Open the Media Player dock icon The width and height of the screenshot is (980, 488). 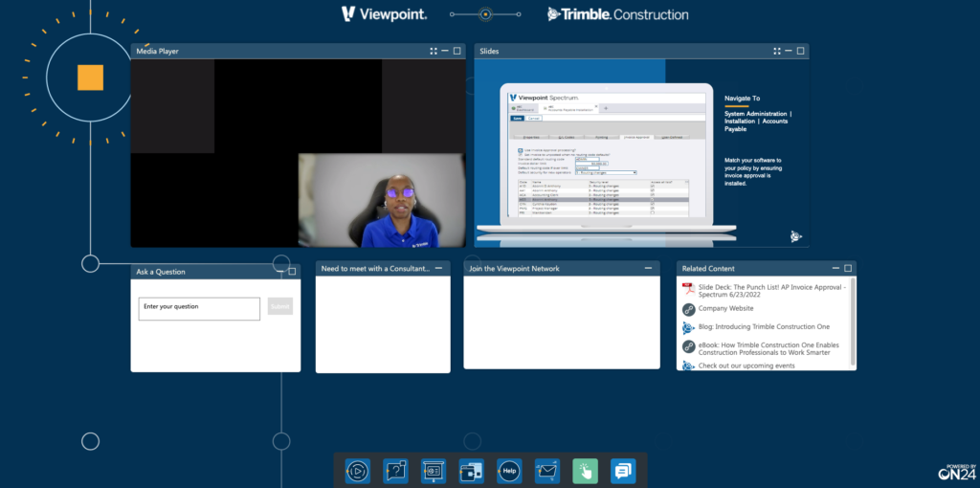tap(358, 471)
